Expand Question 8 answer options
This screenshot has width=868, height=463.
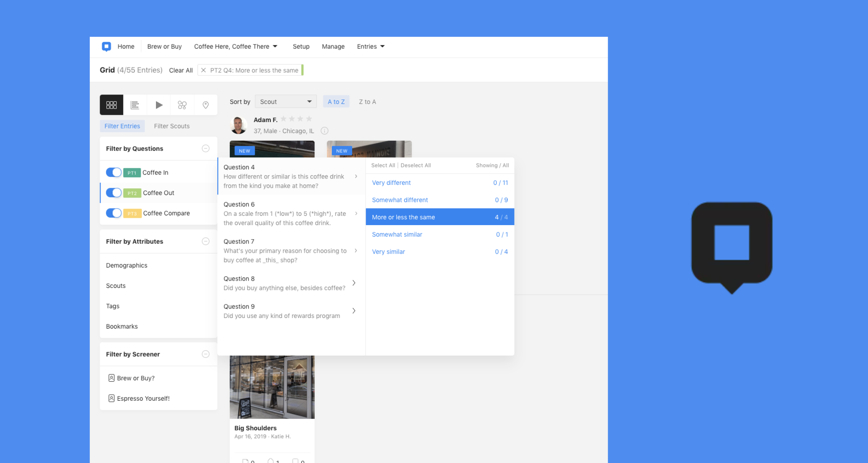click(354, 283)
